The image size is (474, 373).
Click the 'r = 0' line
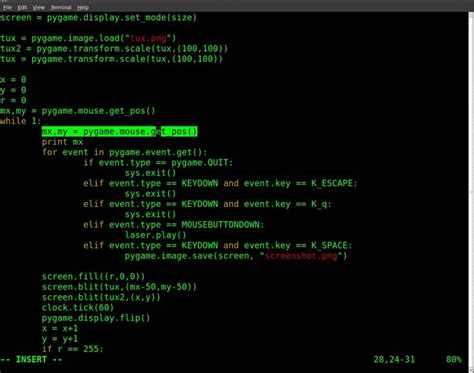pyautogui.click(x=13, y=100)
